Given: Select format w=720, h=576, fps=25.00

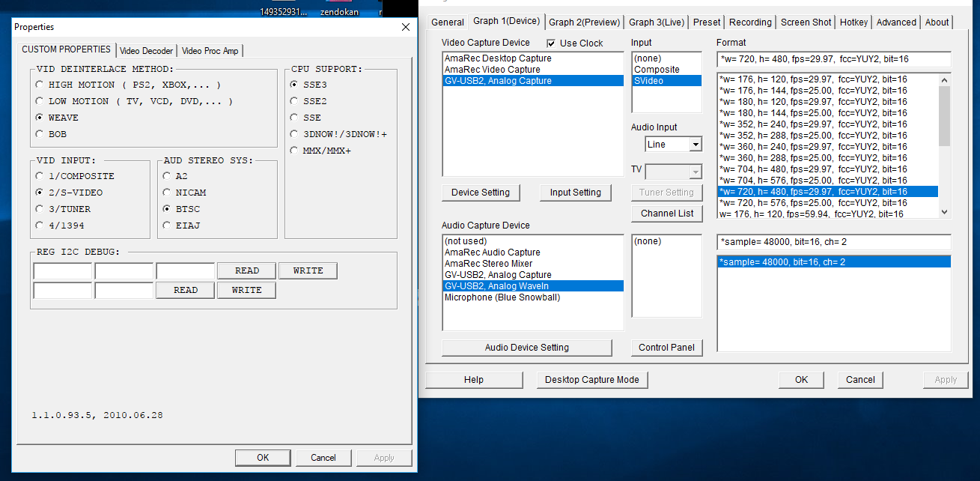Looking at the screenshot, I should pos(828,203).
